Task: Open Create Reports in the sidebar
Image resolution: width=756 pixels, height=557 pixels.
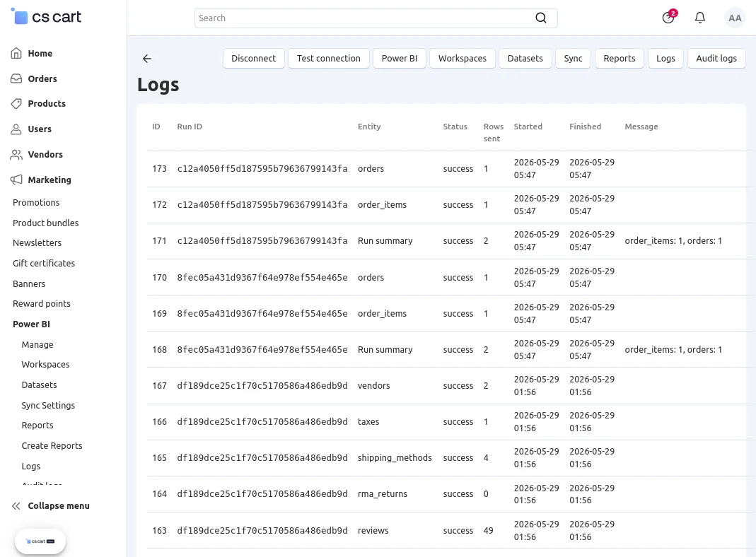Action: 52,446
